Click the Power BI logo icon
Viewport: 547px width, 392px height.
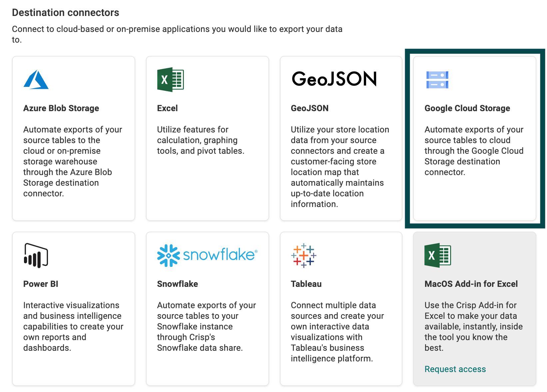click(36, 256)
